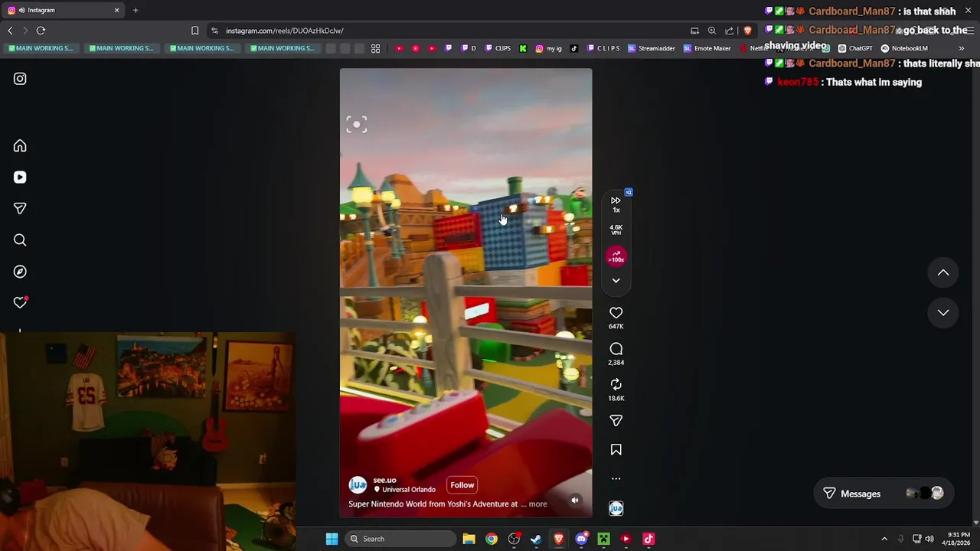This screenshot has width=980, height=551.
Task: Open the Reels section in the sidebar
Action: pyautogui.click(x=20, y=177)
